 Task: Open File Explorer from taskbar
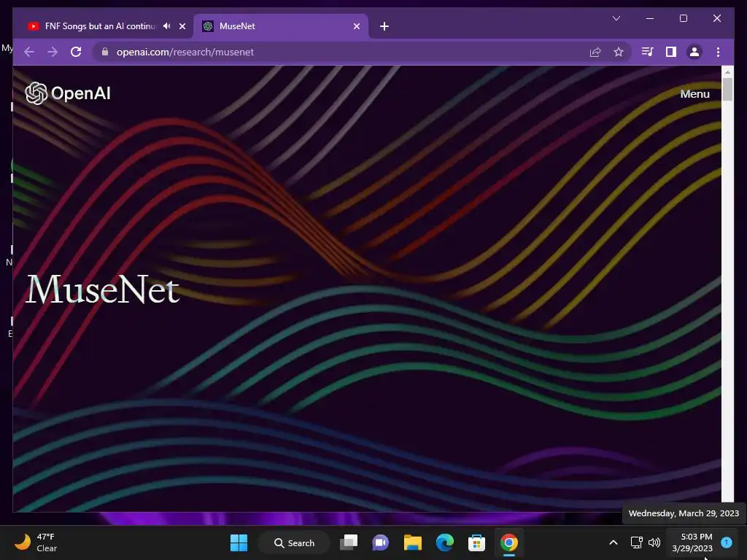[x=413, y=542]
